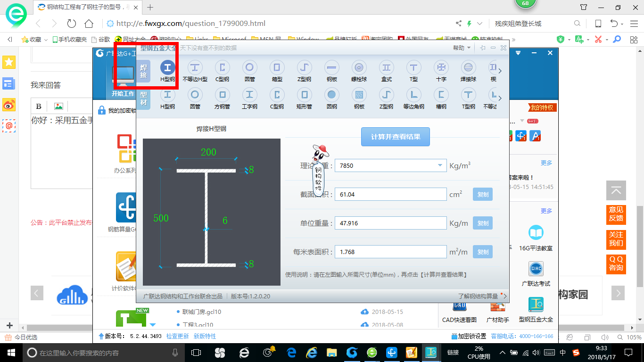Edit the section height value 500
The height and width of the screenshot is (362, 644).
click(x=161, y=218)
